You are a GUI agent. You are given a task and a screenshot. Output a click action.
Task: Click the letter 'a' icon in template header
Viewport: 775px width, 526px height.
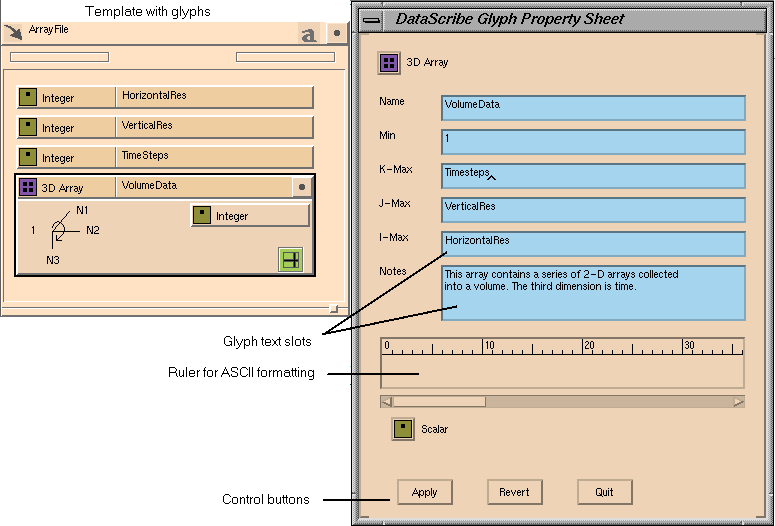[x=309, y=34]
